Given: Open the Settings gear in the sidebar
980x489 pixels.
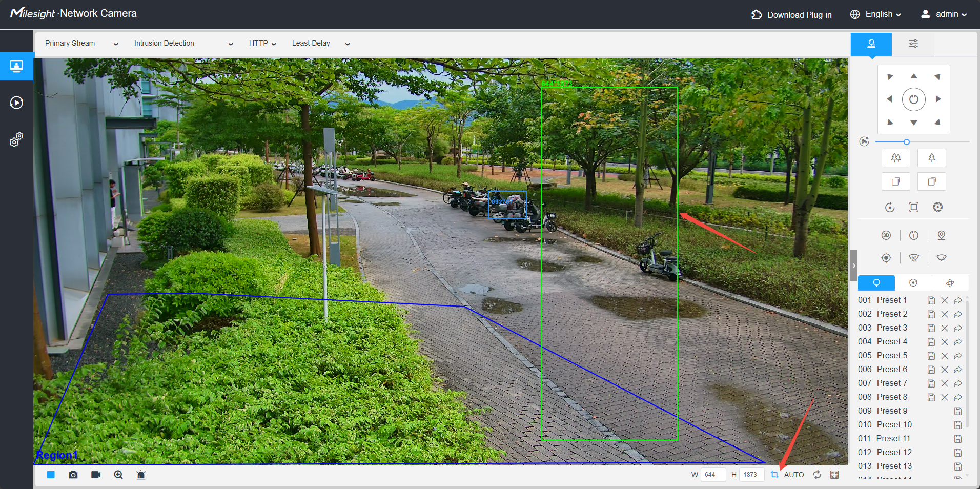Looking at the screenshot, I should (x=16, y=139).
